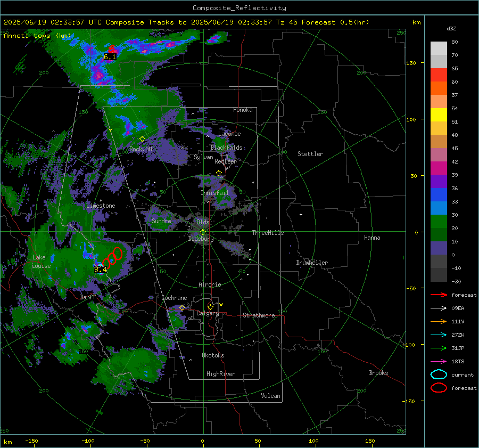
Task: Click the green 31JP arrow legend icon
Action: pos(439,348)
